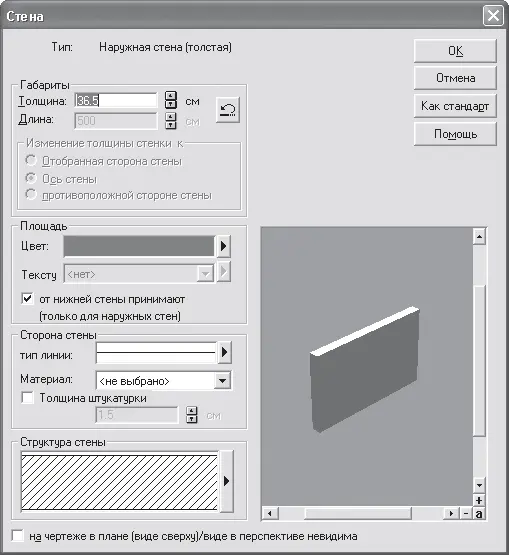Click the OK button
This screenshot has width=509, height=555.
coord(455,51)
